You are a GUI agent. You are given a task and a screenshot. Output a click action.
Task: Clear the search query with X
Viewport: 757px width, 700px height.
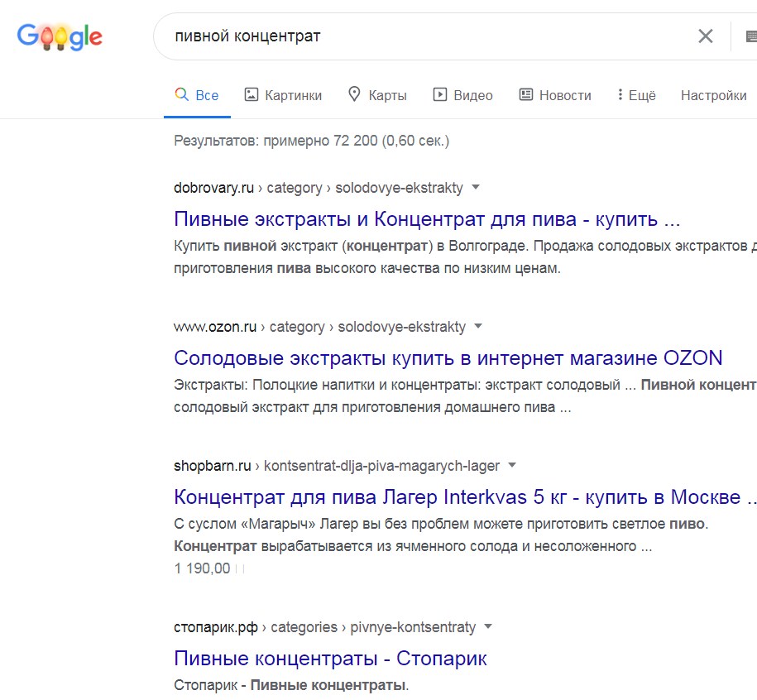click(706, 36)
